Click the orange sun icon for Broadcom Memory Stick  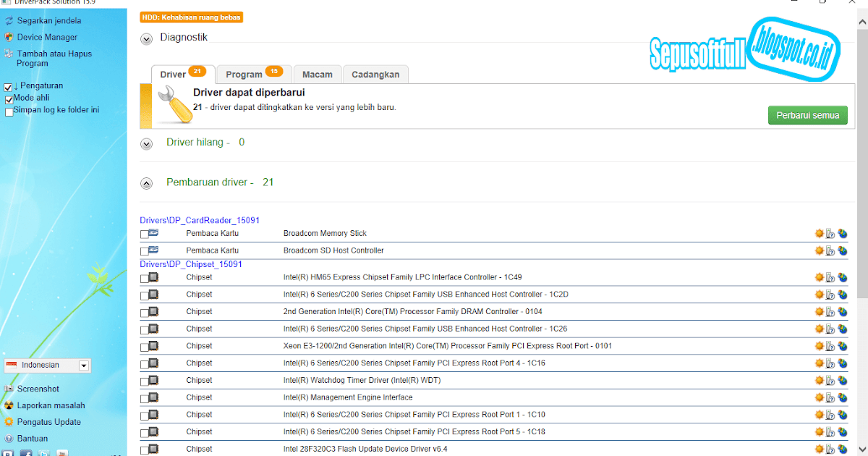820,233
